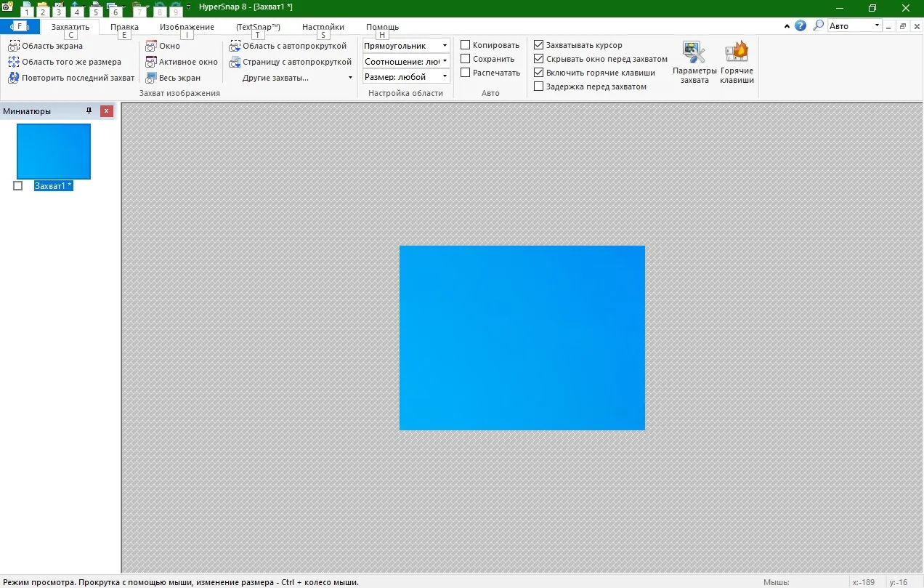The width and height of the screenshot is (924, 588).
Task: Select Область с автопрокруткой capture
Action: [x=288, y=46]
